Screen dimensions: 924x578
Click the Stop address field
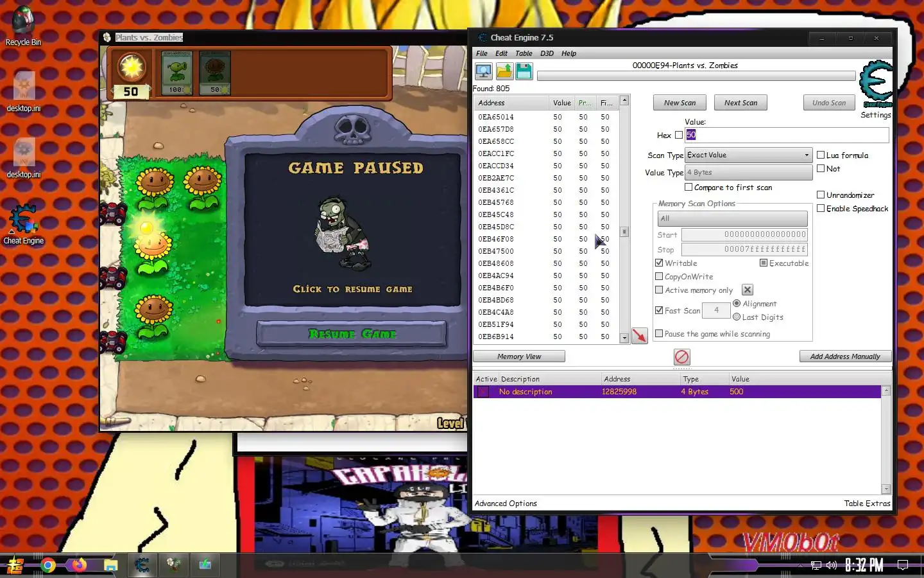point(744,249)
